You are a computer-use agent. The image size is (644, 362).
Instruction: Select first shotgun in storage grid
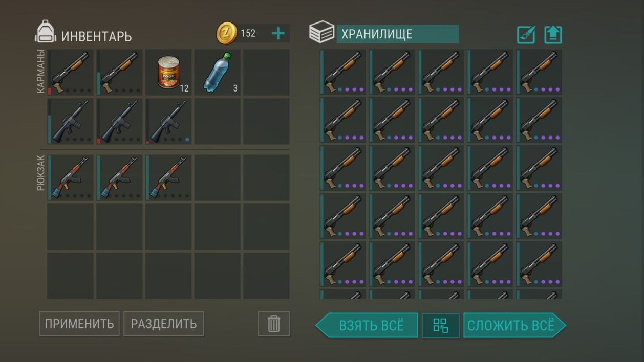pyautogui.click(x=343, y=72)
